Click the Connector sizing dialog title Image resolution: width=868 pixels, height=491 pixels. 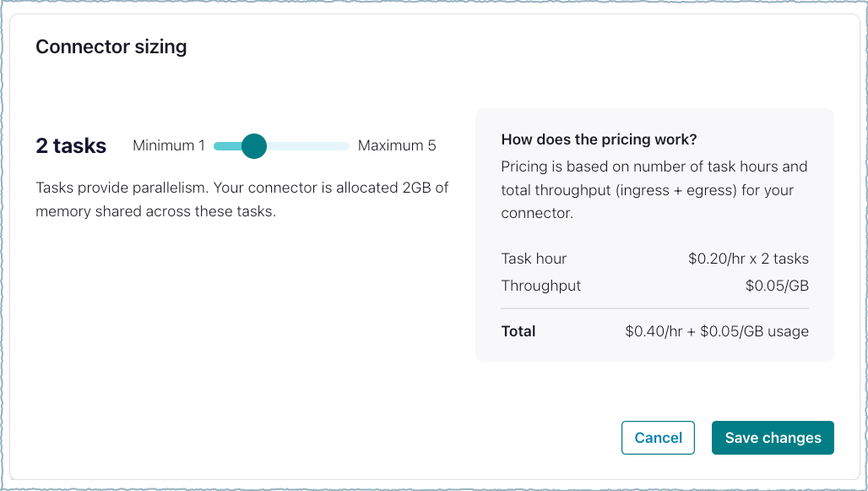pyautogui.click(x=111, y=46)
